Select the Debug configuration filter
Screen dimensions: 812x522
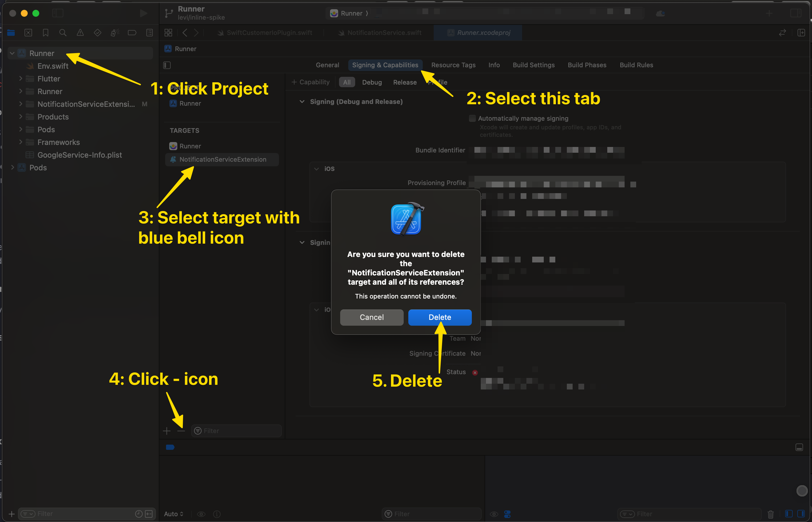coord(372,82)
